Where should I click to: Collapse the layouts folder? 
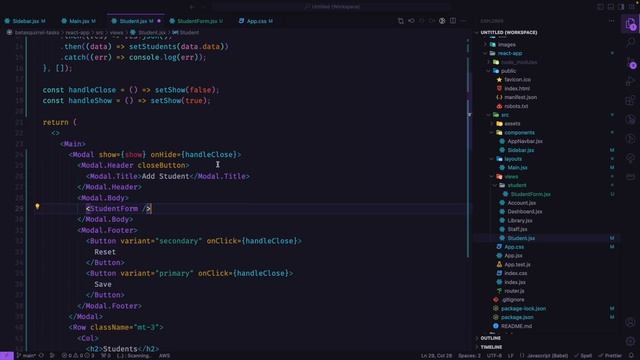click(x=513, y=159)
